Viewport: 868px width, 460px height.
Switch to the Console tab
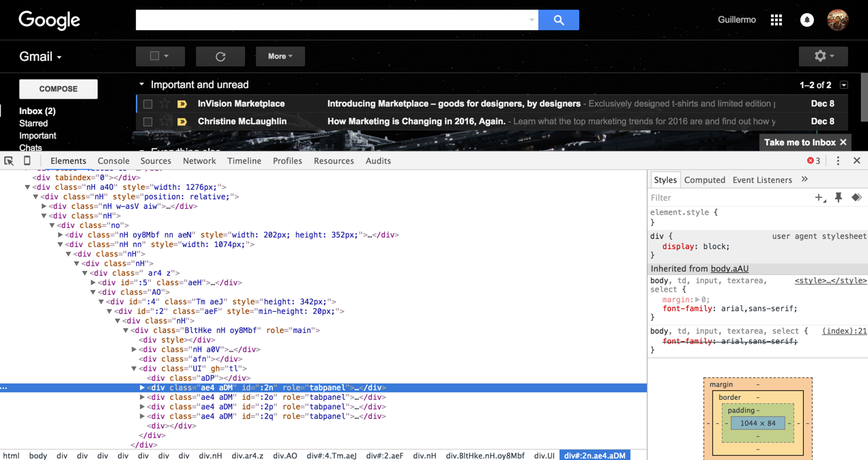[x=113, y=161]
